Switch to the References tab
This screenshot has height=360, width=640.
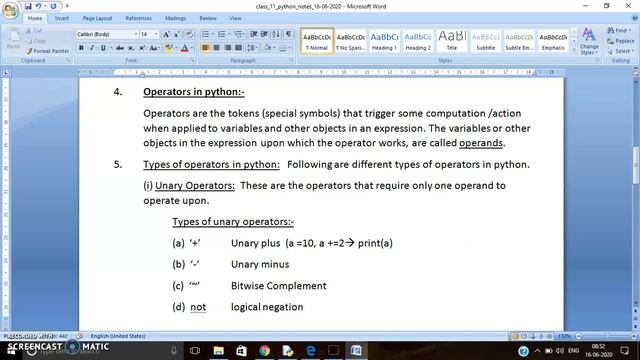coord(138,18)
